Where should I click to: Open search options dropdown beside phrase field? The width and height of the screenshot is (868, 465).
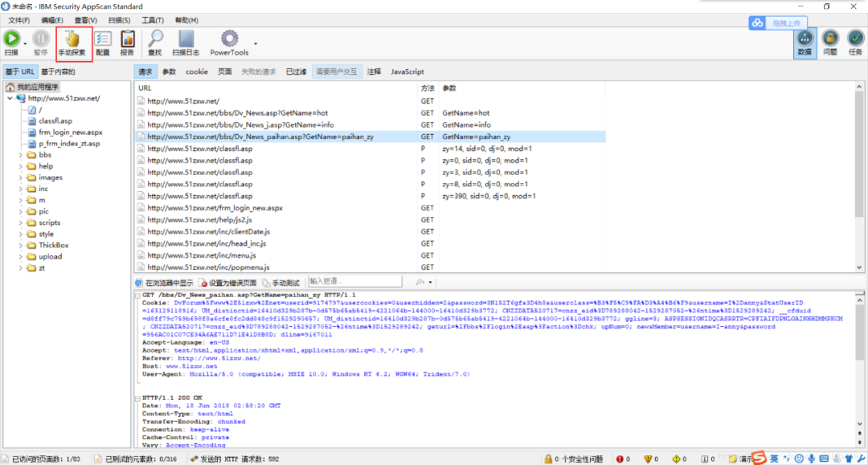(430, 283)
